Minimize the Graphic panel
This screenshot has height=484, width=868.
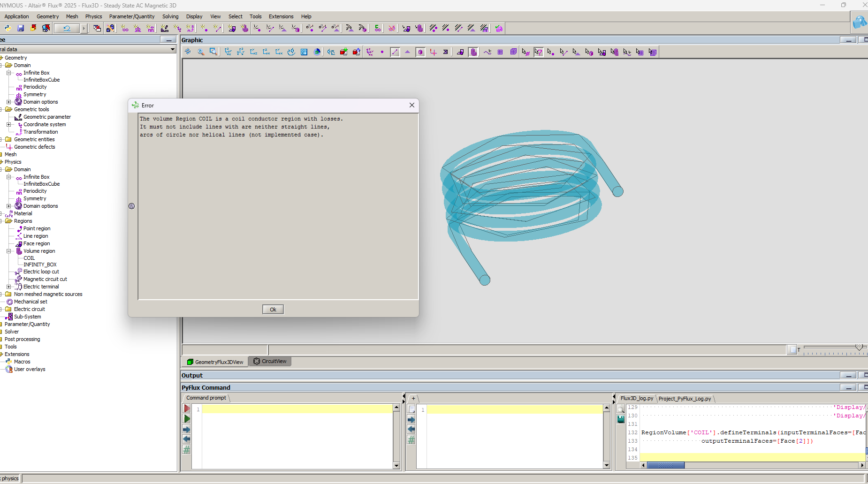pyautogui.click(x=848, y=40)
